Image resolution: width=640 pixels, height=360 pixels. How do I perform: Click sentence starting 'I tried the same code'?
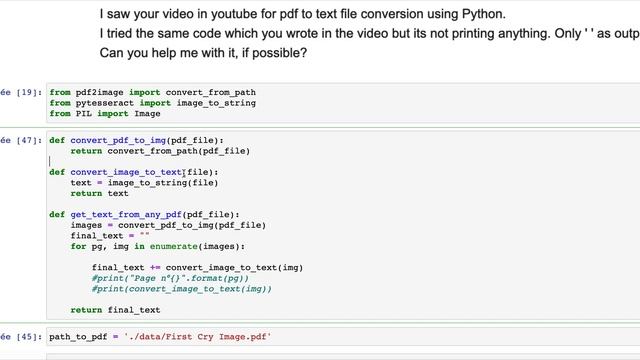369,33
